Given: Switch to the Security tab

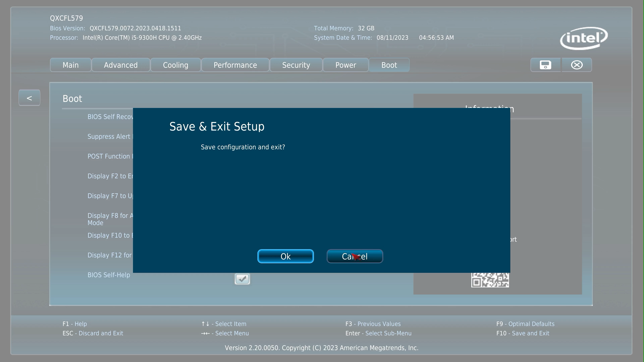Looking at the screenshot, I should [296, 65].
